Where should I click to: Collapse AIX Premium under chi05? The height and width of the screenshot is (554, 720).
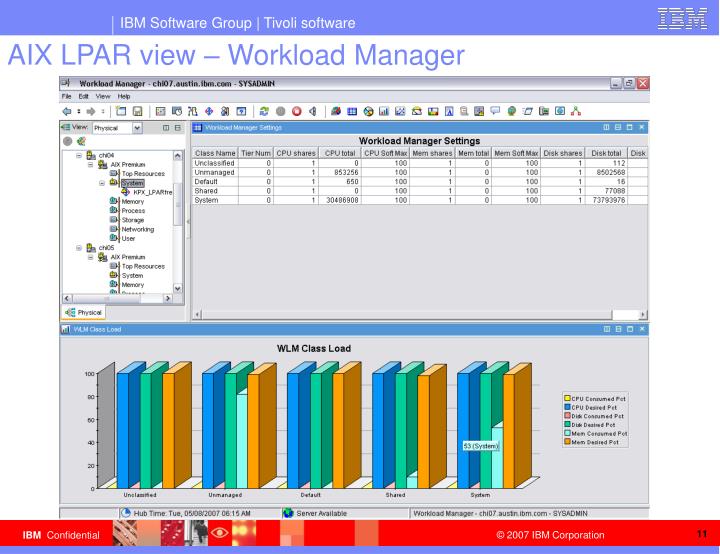pyautogui.click(x=90, y=257)
